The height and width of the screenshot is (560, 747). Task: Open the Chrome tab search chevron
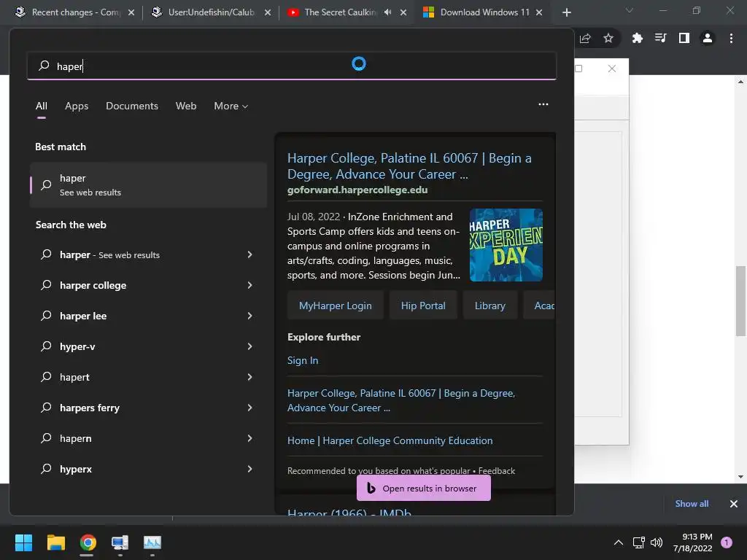(x=630, y=10)
